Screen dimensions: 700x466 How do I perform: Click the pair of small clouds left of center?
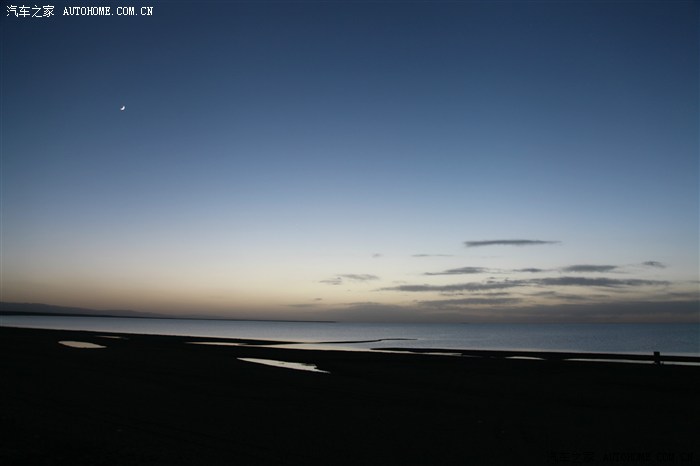tap(350, 278)
